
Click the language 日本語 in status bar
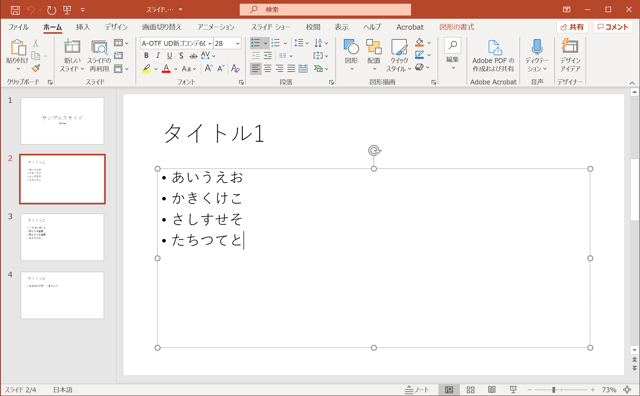pyautogui.click(x=62, y=390)
